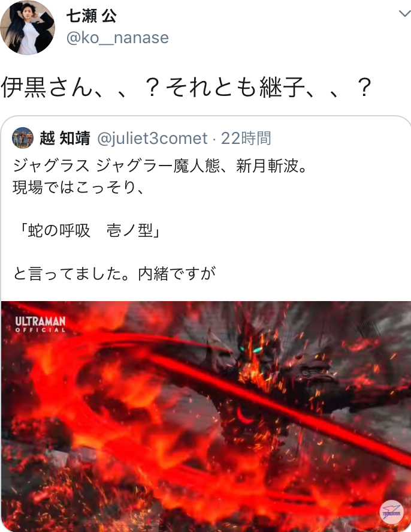This screenshot has height=532, width=411.
Task: Open the 22時間 timestamp link
Action: [x=246, y=138]
